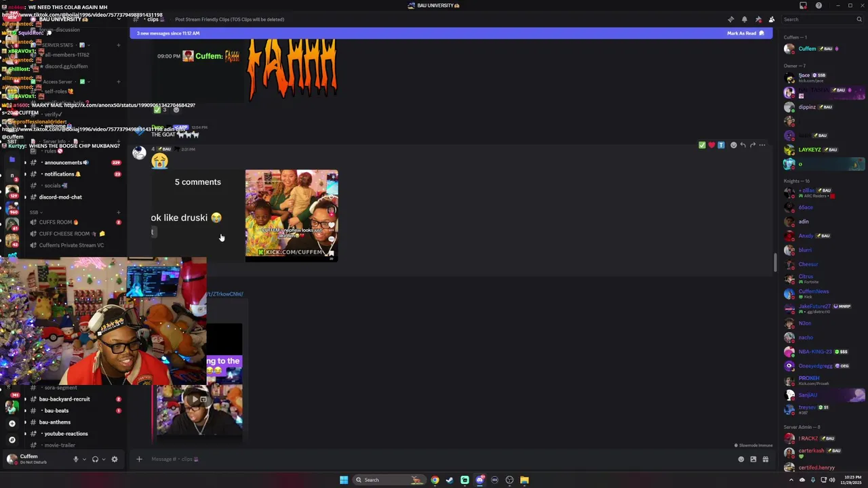
Task: Click chat scrollbar thumb
Action: 776,263
